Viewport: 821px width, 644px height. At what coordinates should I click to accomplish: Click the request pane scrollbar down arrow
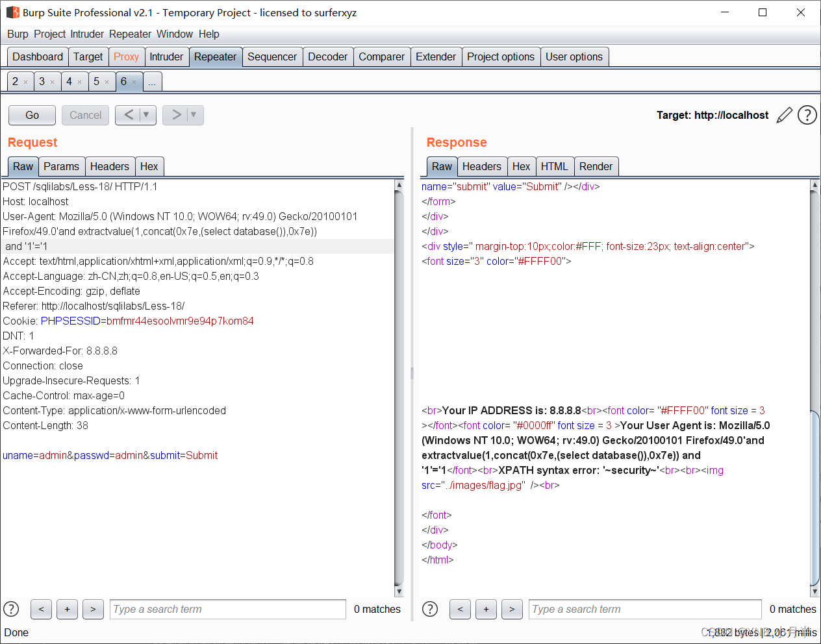[399, 591]
